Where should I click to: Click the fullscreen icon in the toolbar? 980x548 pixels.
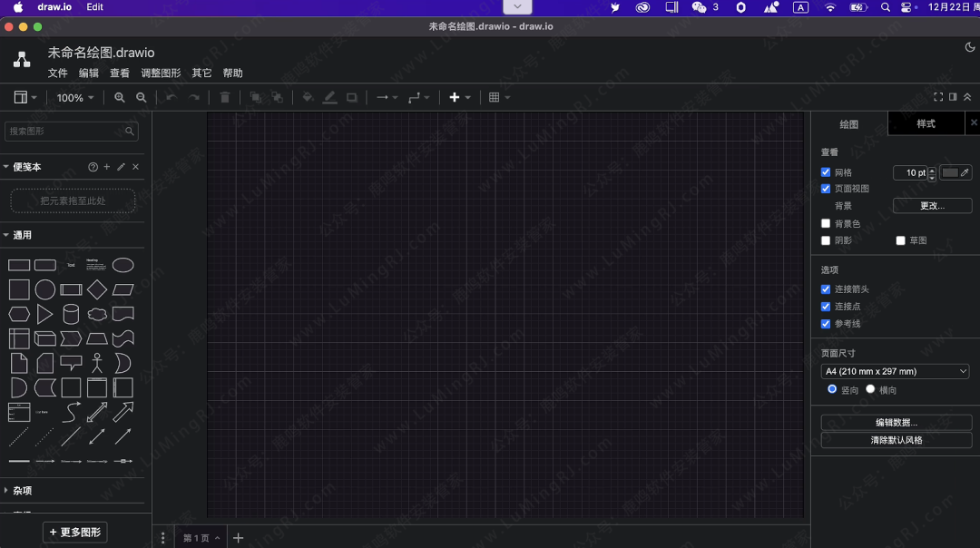click(x=938, y=97)
